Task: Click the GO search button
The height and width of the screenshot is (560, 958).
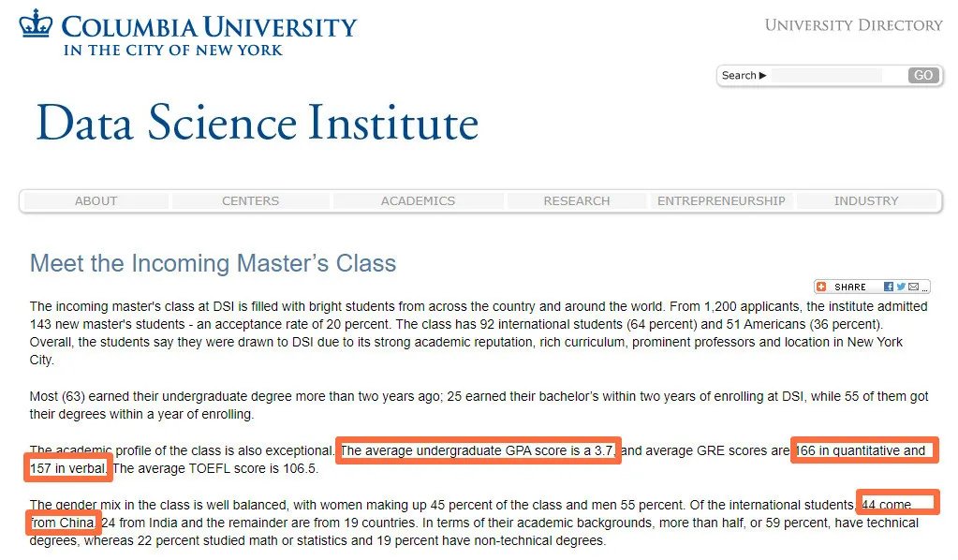Action: pyautogui.click(x=923, y=75)
